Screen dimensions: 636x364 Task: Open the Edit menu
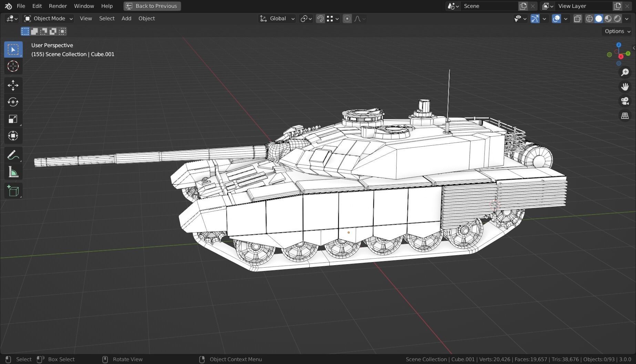pyautogui.click(x=37, y=6)
